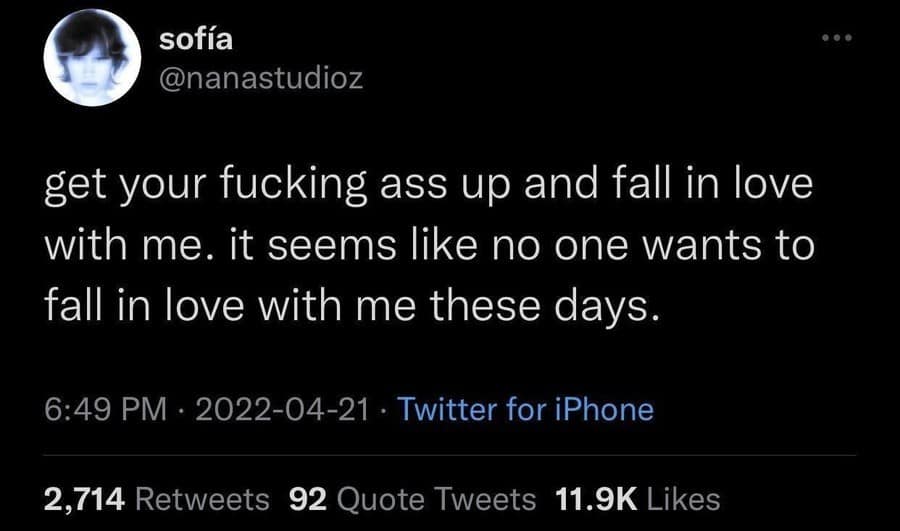Click the 2022-04-21 date
The image size is (900, 531).
pyautogui.click(x=276, y=409)
